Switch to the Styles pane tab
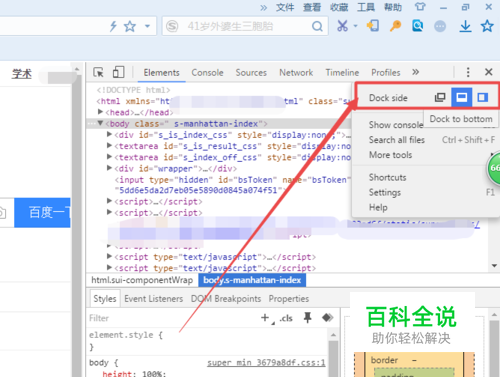Screen dimensions: 500x377 [x=105, y=299]
